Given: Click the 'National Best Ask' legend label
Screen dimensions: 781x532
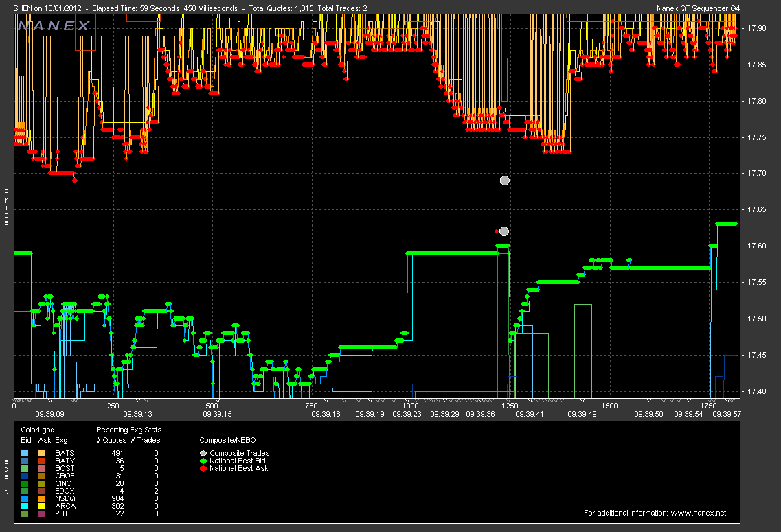Looking at the screenshot, I should coord(239,468).
